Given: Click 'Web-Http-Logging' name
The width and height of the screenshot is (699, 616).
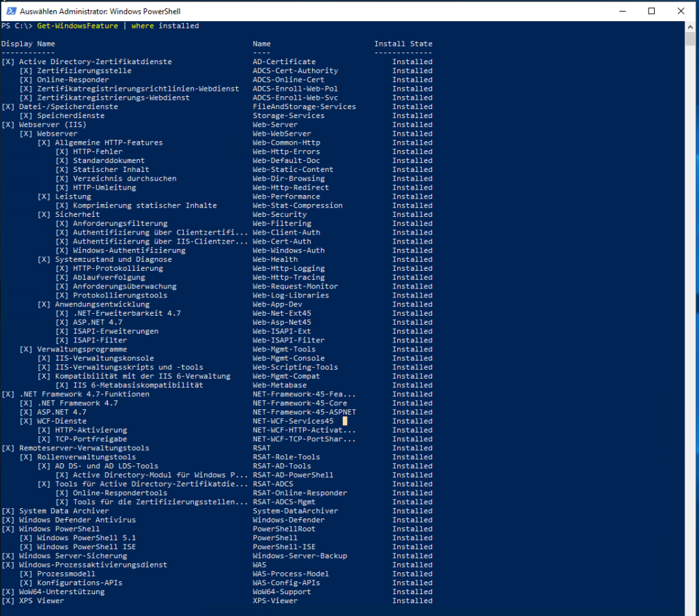Looking at the screenshot, I should 289,268.
